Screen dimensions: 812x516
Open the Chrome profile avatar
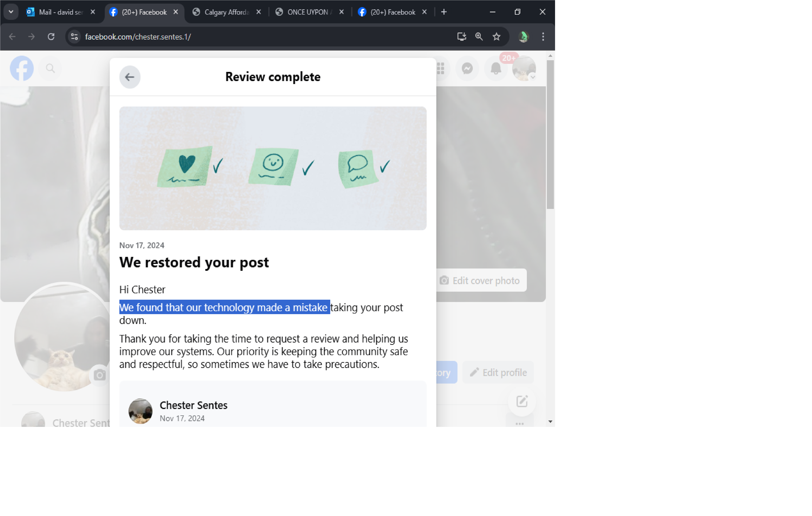click(x=523, y=36)
